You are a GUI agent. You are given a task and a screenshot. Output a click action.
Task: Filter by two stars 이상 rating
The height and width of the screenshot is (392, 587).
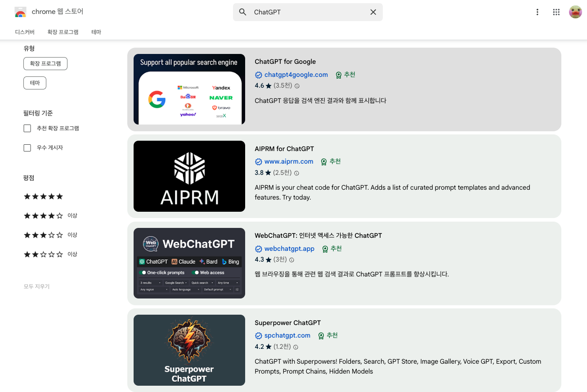[50, 254]
